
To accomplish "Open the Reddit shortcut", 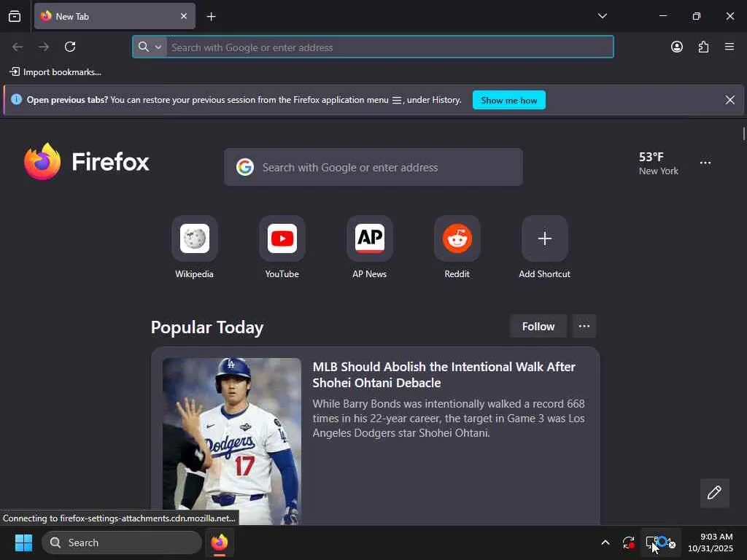I will pyautogui.click(x=457, y=247).
